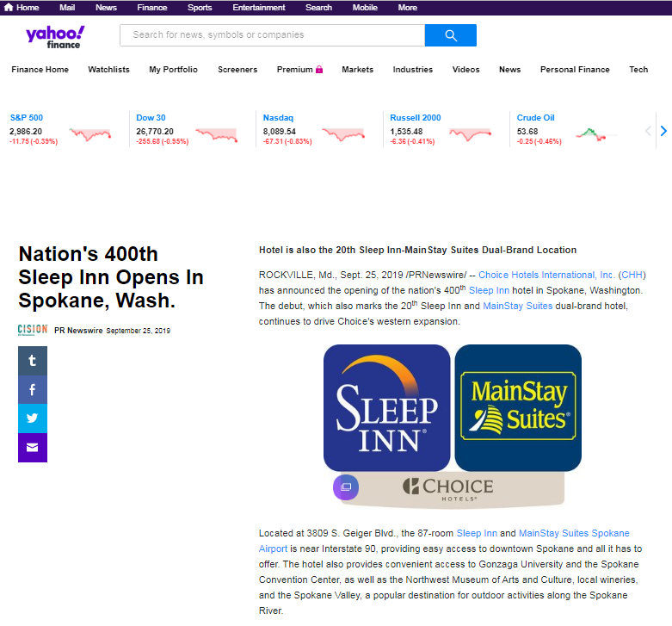Click the S&P 500 sparkline chart

tap(90, 134)
